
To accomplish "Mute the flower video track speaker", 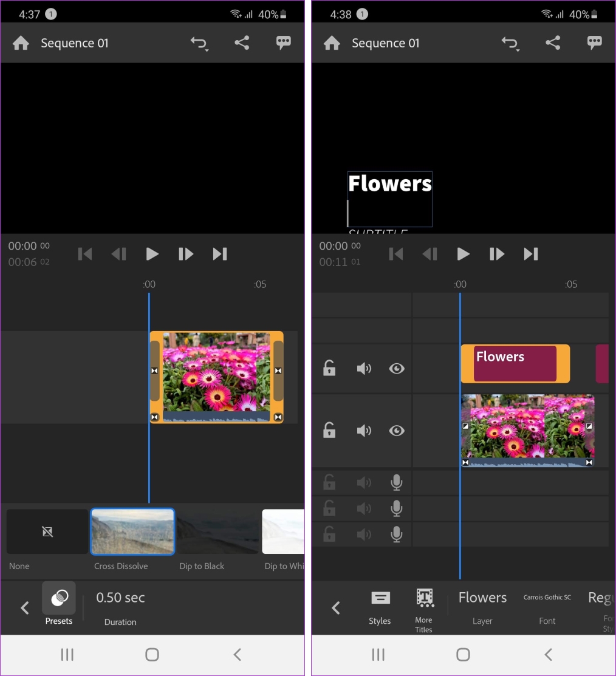I will (x=364, y=431).
